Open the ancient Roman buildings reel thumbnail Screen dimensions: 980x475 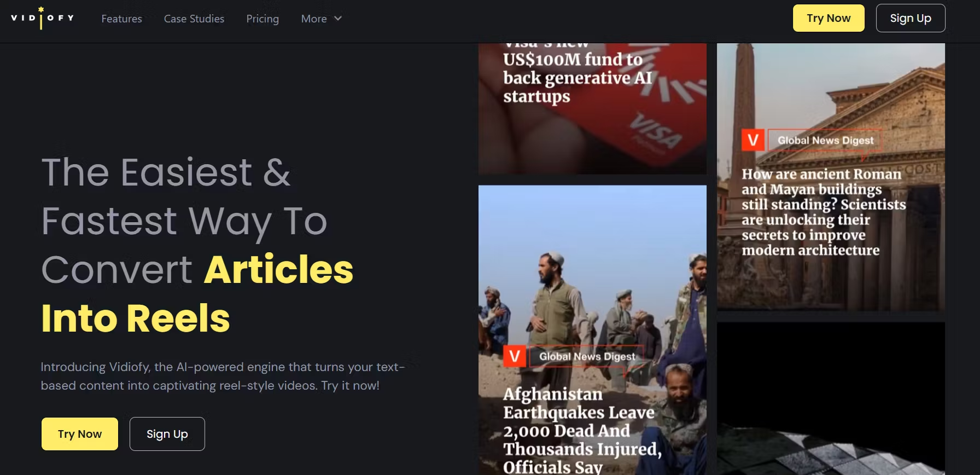(831, 177)
